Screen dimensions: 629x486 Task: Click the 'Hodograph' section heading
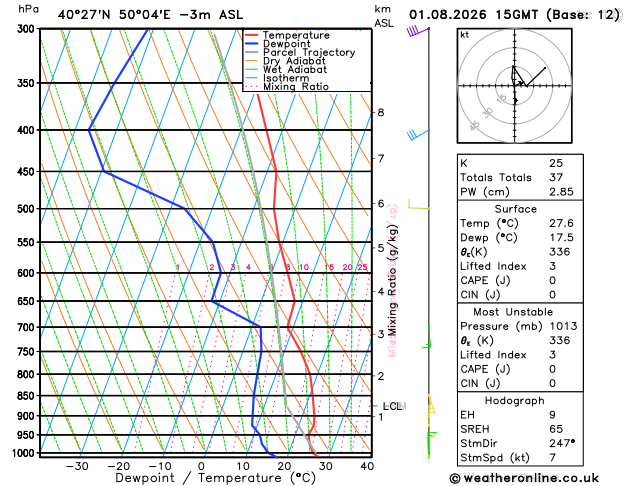pos(515,401)
